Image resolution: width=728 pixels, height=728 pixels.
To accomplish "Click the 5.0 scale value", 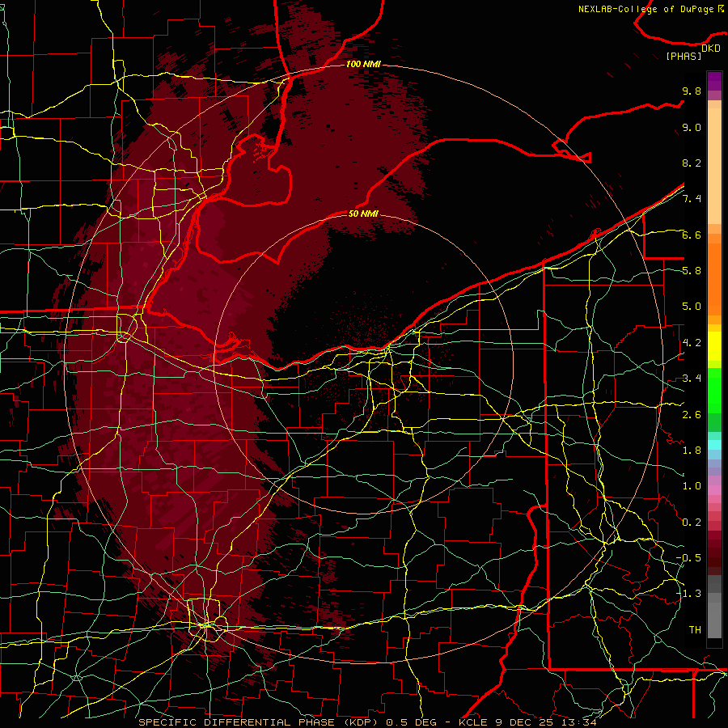I will point(692,307).
